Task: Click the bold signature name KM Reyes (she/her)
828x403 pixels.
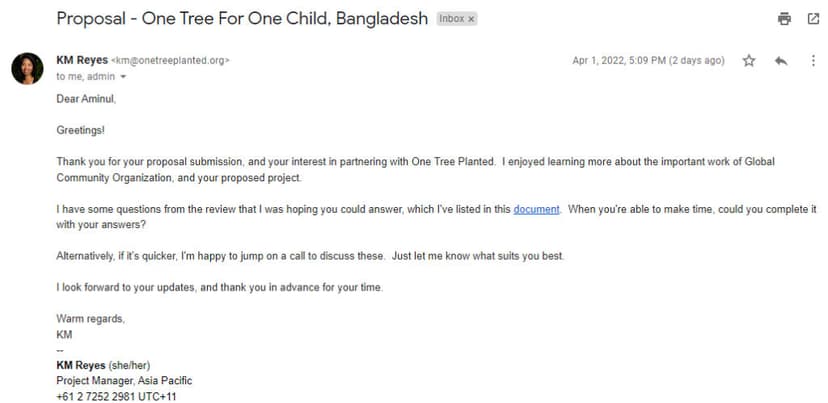Action: click(x=104, y=365)
